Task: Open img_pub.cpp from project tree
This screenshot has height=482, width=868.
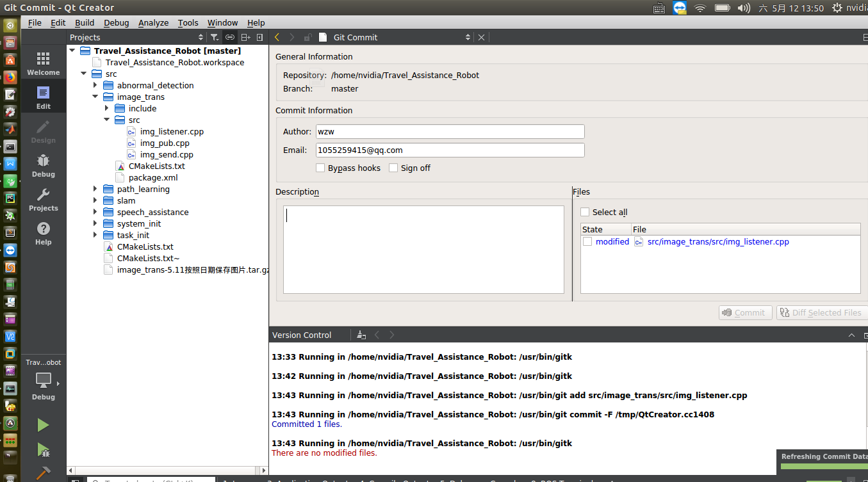Action: coord(165,143)
